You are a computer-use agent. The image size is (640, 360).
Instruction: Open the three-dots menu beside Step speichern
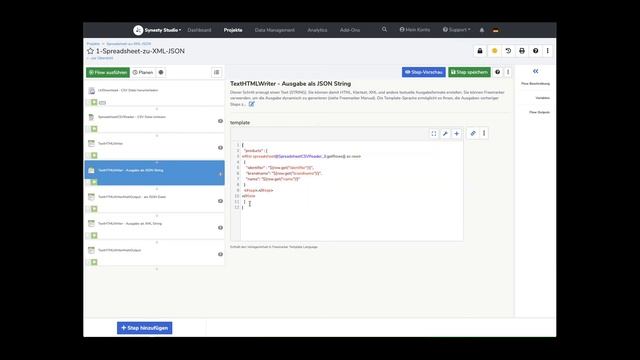[x=508, y=72]
